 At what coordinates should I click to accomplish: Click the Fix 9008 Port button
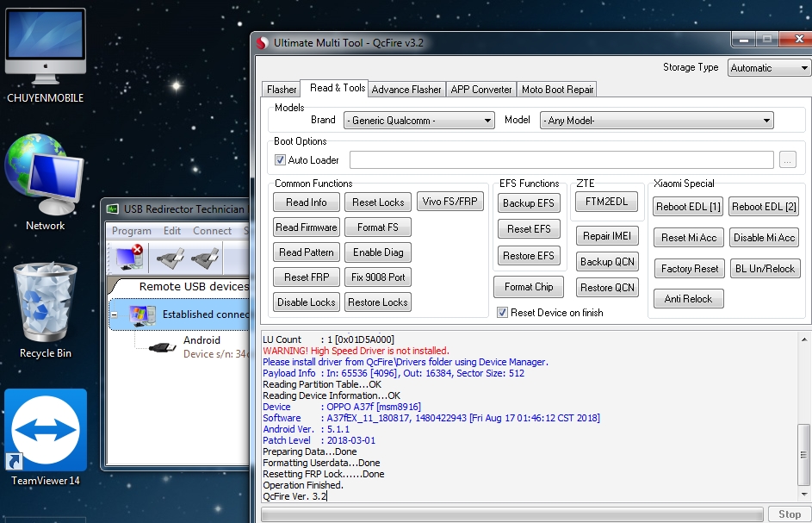coord(378,277)
